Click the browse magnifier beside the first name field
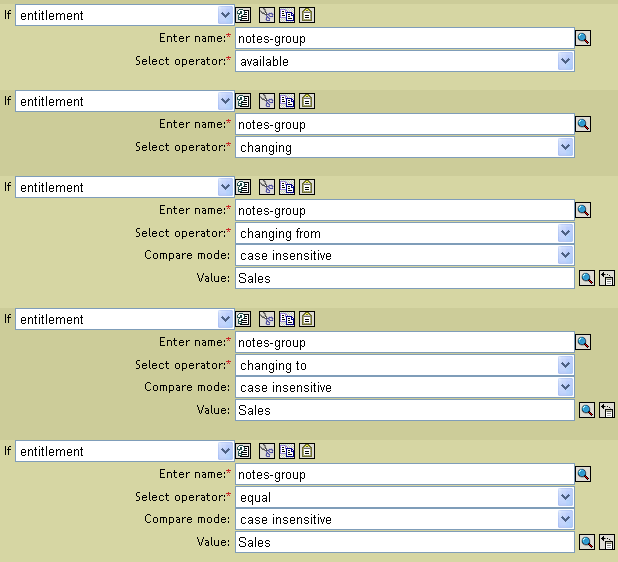The height and width of the screenshot is (562, 618). (x=584, y=39)
